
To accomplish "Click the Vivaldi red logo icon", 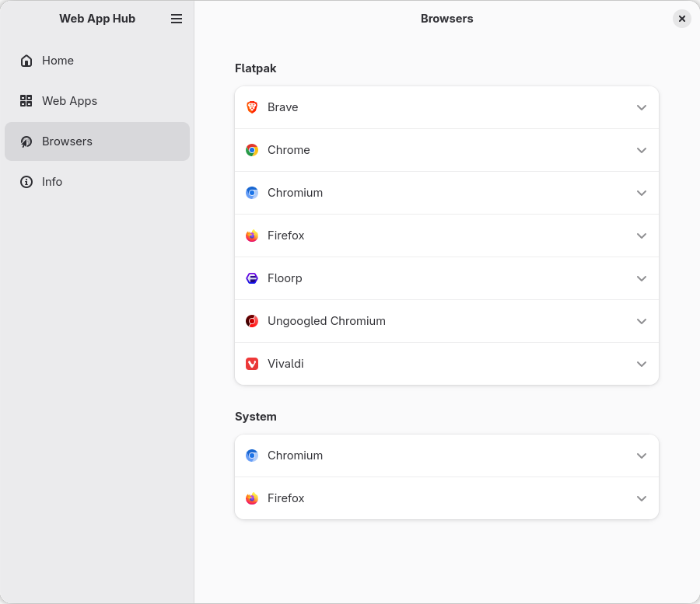I will 252,364.
